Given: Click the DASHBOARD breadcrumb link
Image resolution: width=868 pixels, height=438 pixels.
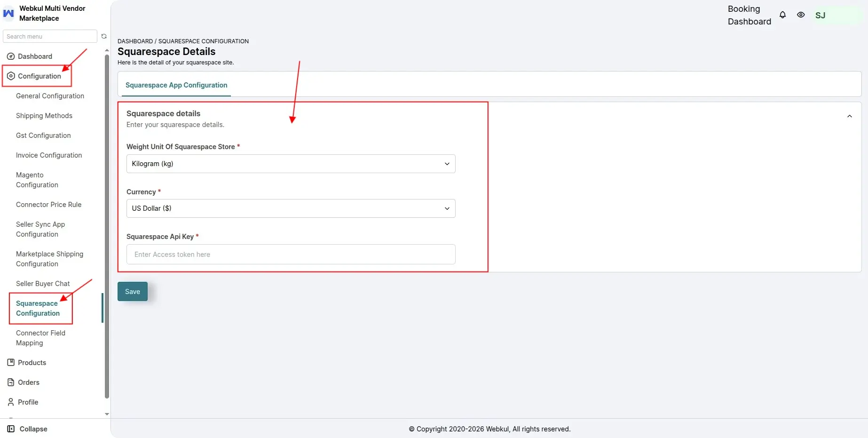Looking at the screenshot, I should [x=135, y=41].
